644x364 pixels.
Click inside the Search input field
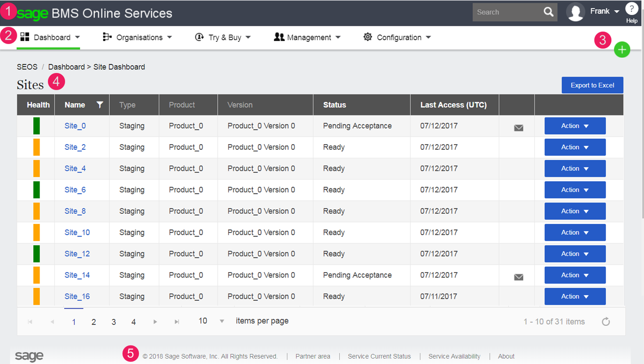[x=506, y=12]
